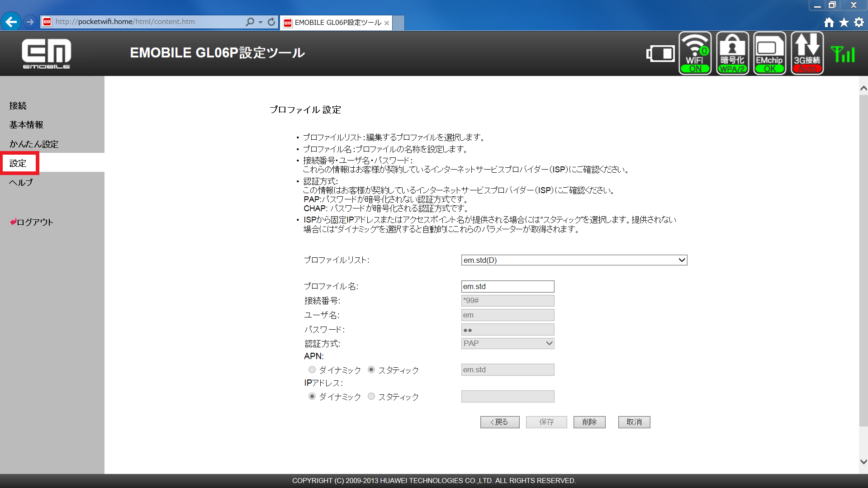Click the EMchip OK status icon
The width and height of the screenshot is (868, 488).
(x=769, y=53)
